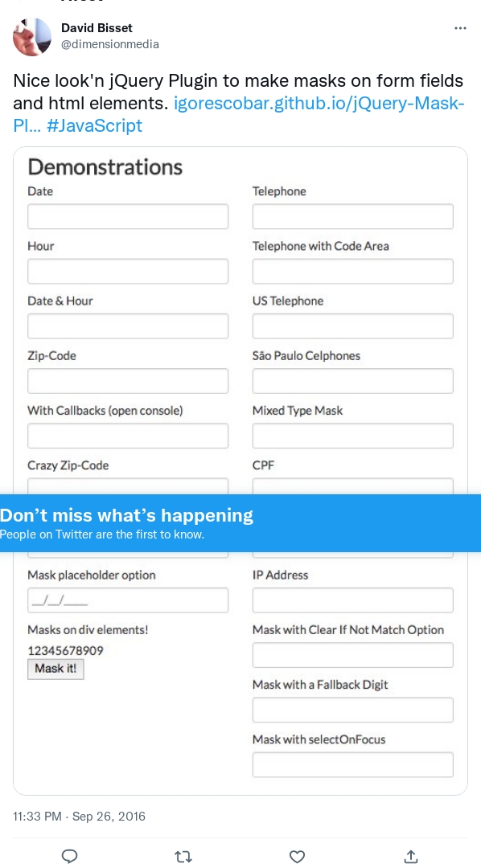
Task: Click the Mask it! button
Action: (55, 669)
